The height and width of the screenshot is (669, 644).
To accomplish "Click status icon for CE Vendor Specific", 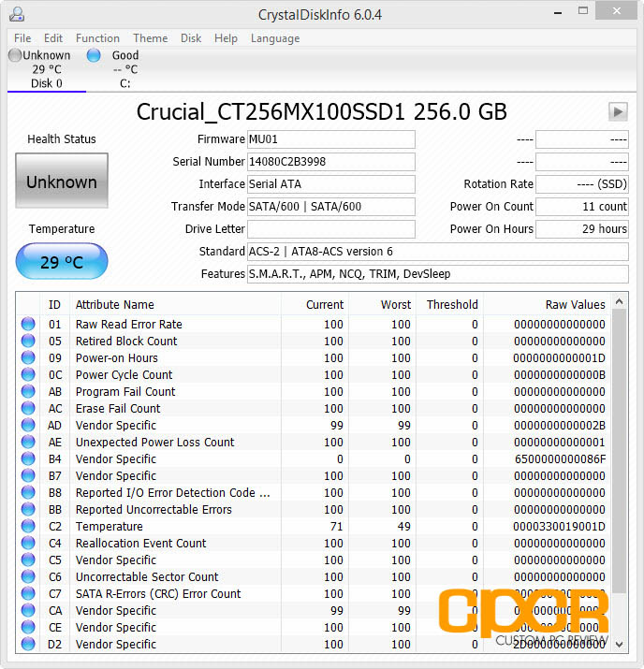I will [x=28, y=627].
